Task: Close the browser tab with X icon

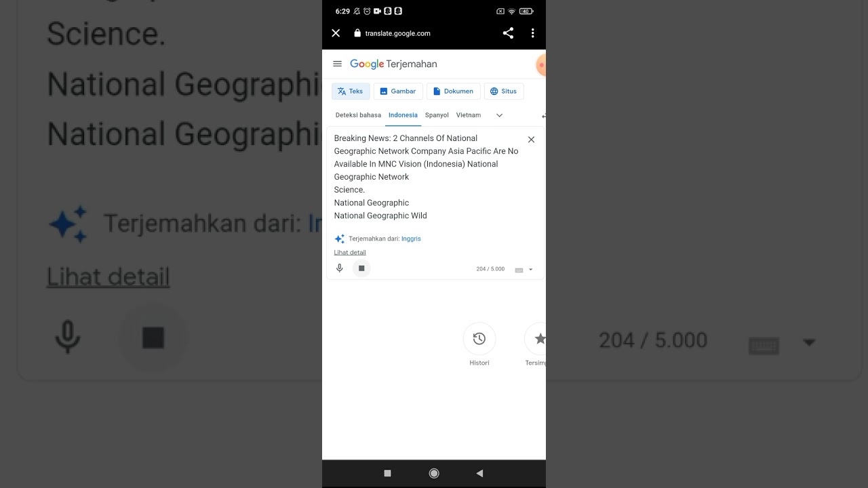Action: [336, 33]
